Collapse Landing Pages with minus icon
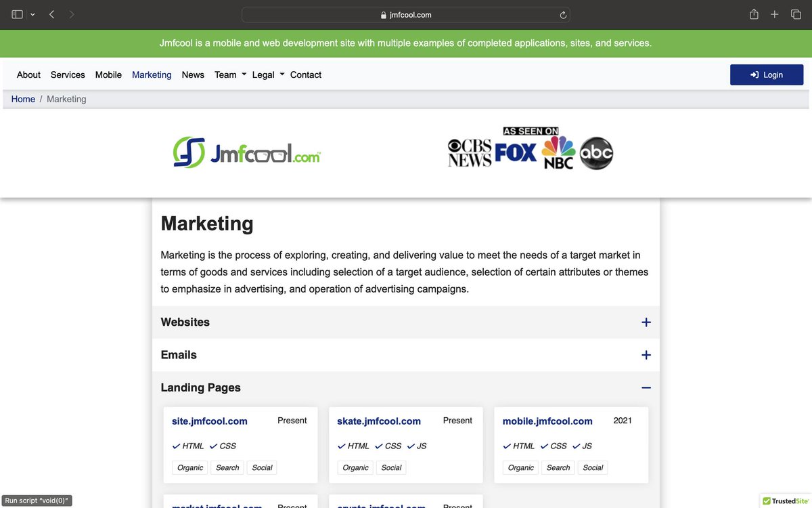812x508 pixels. pyautogui.click(x=646, y=387)
